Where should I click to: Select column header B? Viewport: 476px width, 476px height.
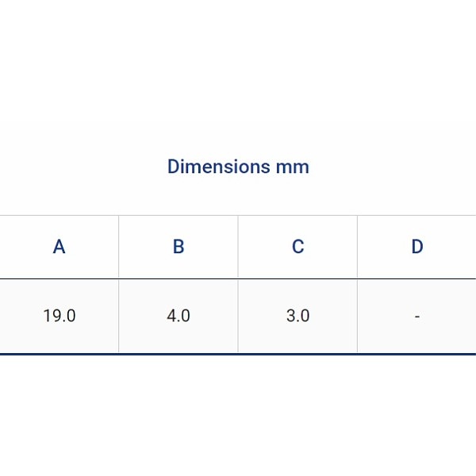[178, 247]
